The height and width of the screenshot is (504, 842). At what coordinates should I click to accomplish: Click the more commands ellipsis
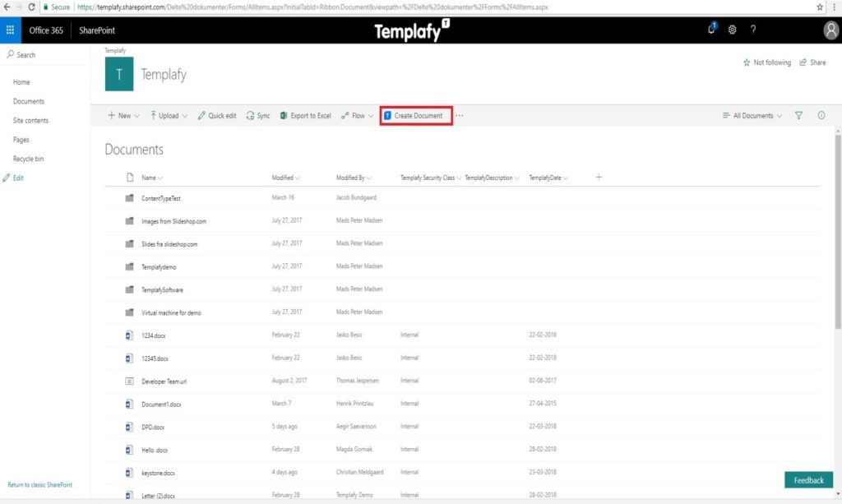pos(460,115)
